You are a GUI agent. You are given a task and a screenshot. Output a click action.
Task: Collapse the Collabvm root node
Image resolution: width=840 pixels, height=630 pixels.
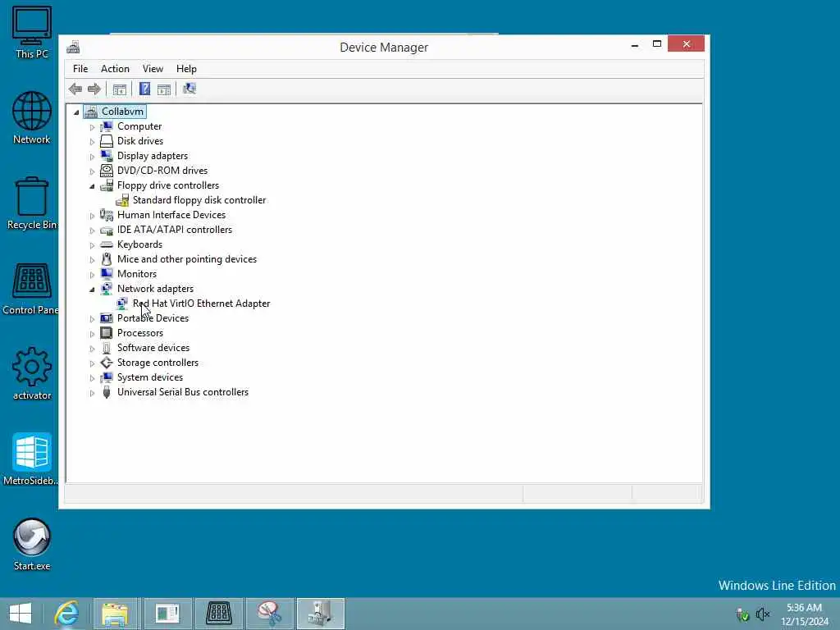[76, 112]
